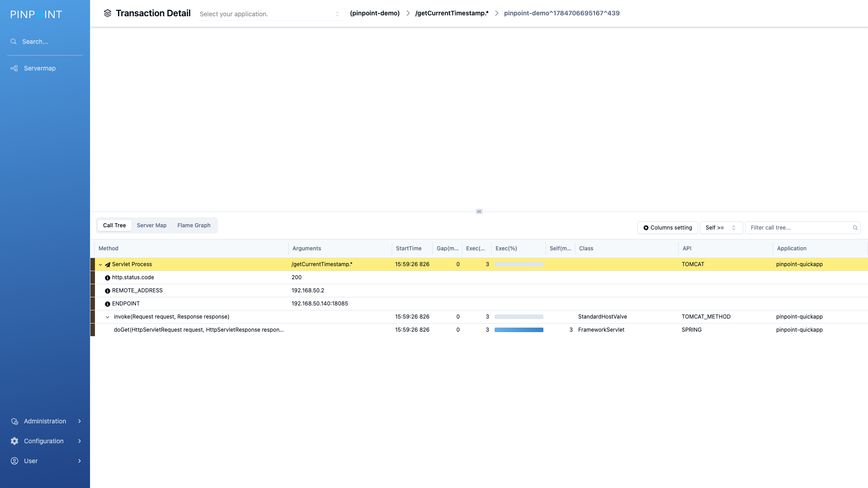The width and height of the screenshot is (868, 488).
Task: Open Columns setting
Action: 668,228
